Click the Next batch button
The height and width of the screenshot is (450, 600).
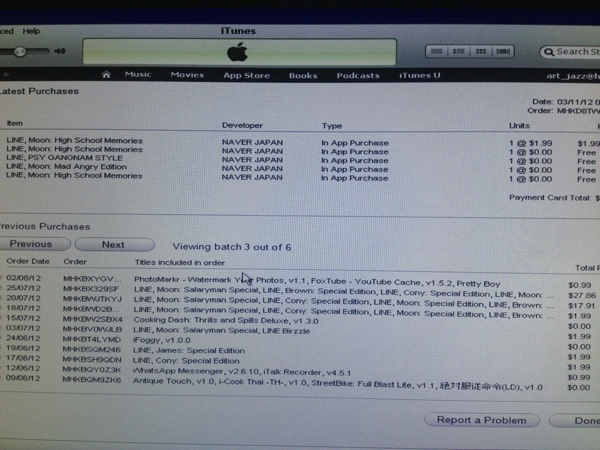click(x=114, y=245)
